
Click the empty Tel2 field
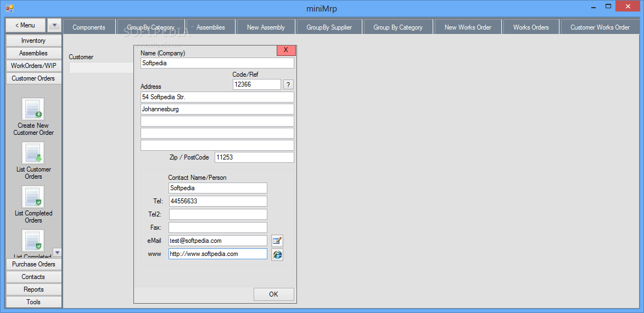click(x=217, y=214)
